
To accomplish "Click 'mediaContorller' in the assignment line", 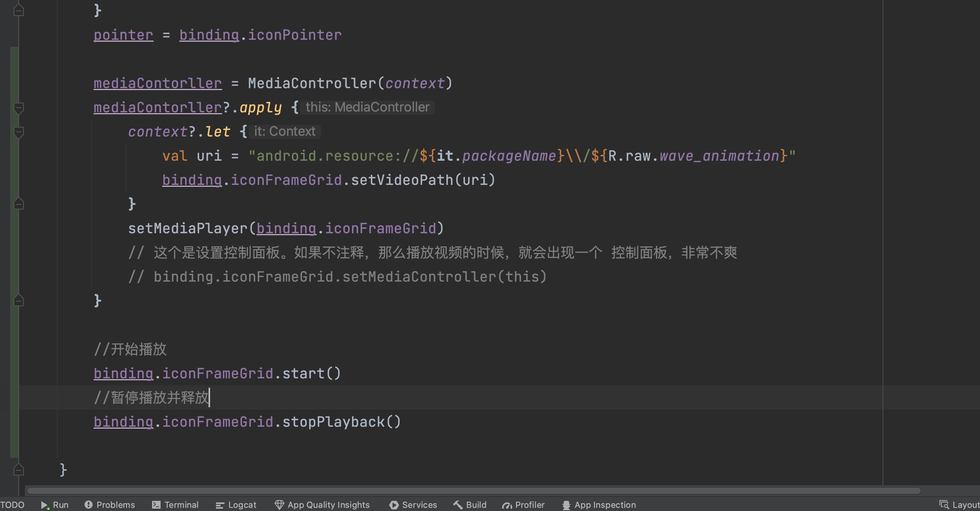I will coord(157,83).
